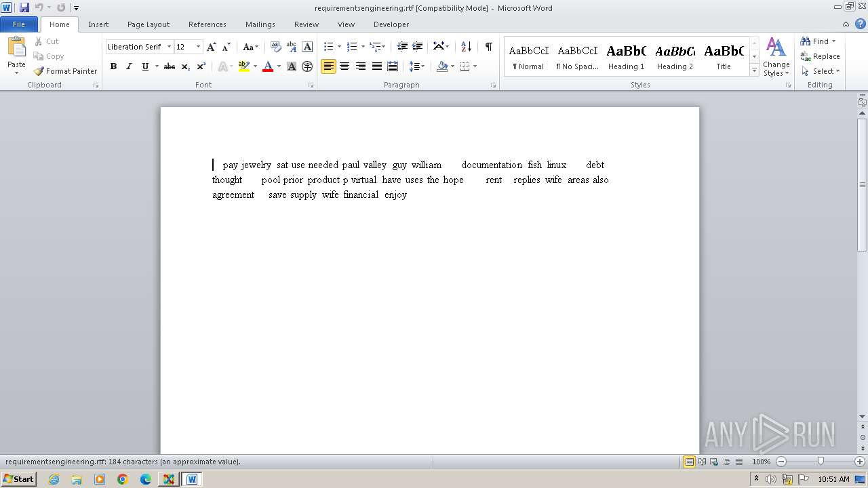Open Font dialog launcher
868x488 pixels.
311,85
